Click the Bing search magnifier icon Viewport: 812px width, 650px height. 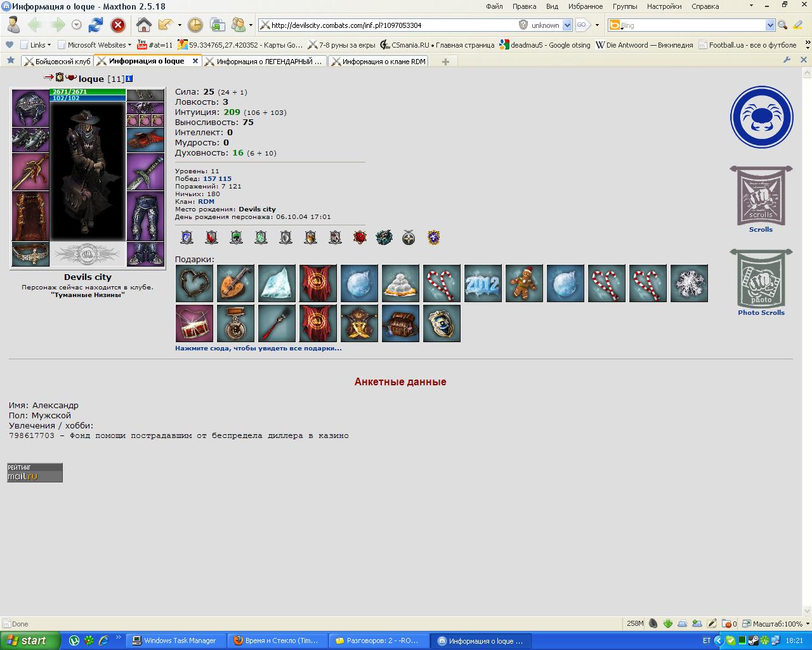[x=782, y=25]
